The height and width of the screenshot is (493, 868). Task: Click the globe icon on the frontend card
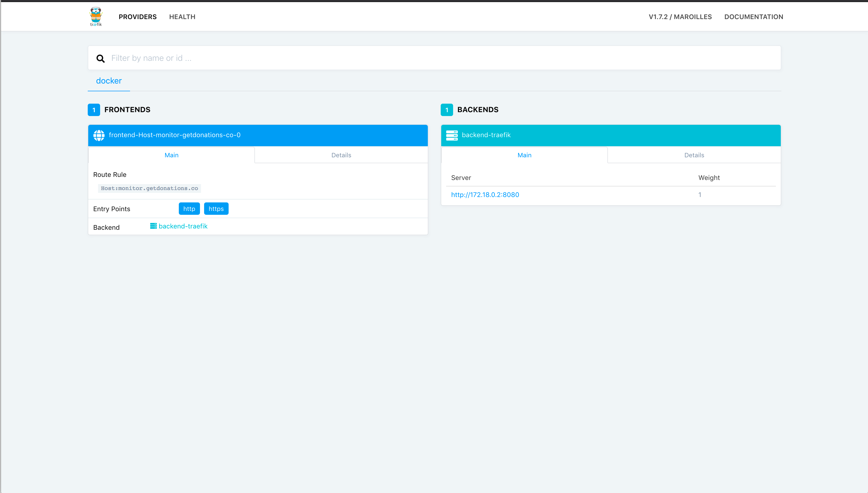(x=99, y=135)
